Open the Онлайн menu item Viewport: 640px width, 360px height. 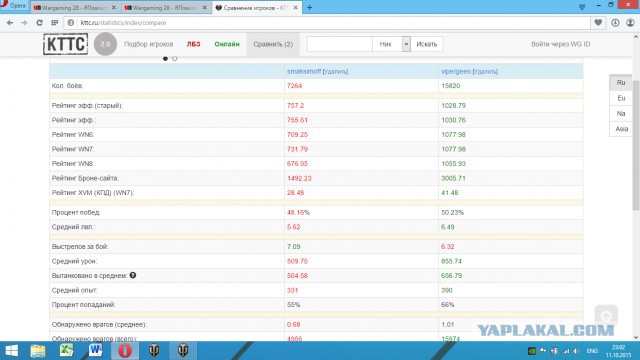pos(227,44)
